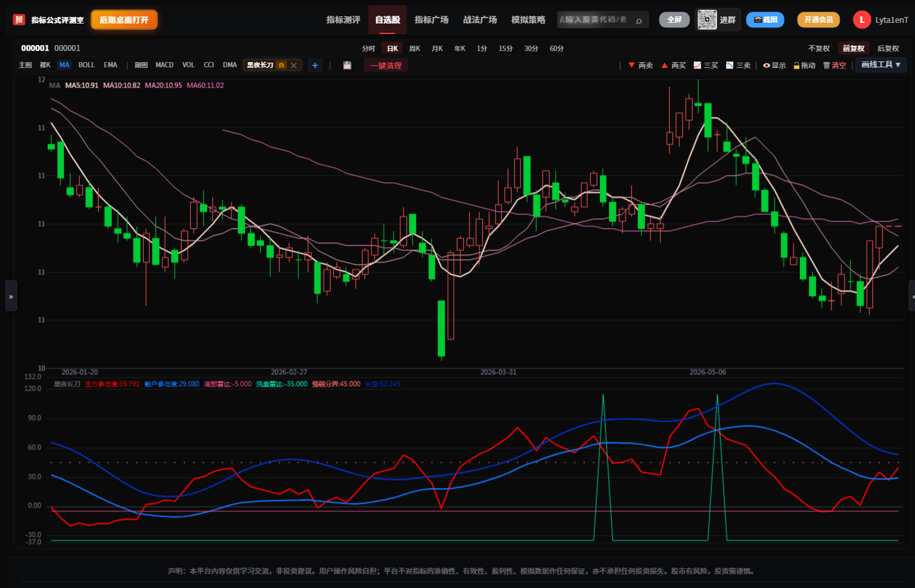This screenshot has height=588, width=915.
Task: Select the VOL sub-chart indicator
Action: click(188, 65)
